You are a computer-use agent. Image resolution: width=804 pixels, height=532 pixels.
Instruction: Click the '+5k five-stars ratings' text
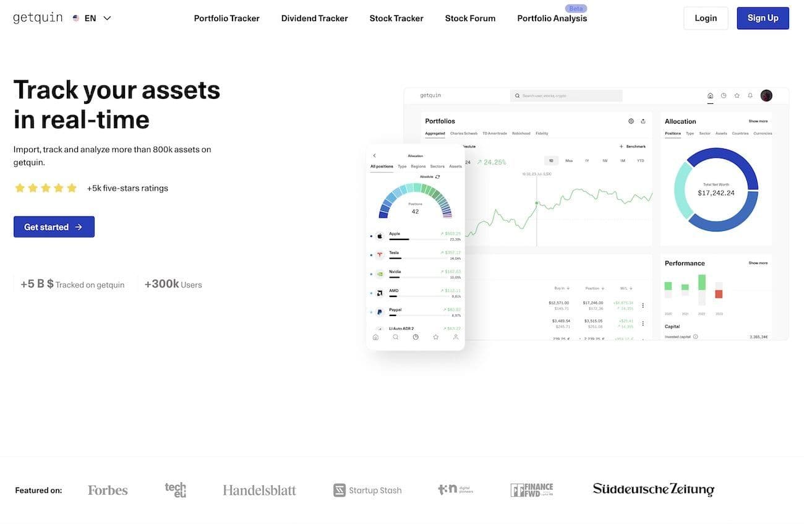(127, 188)
